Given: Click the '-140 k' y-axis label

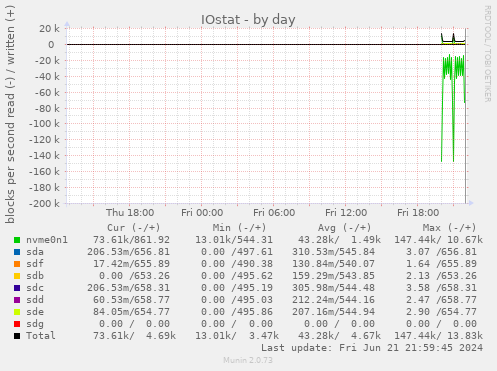Looking at the screenshot, I should tap(44, 156).
